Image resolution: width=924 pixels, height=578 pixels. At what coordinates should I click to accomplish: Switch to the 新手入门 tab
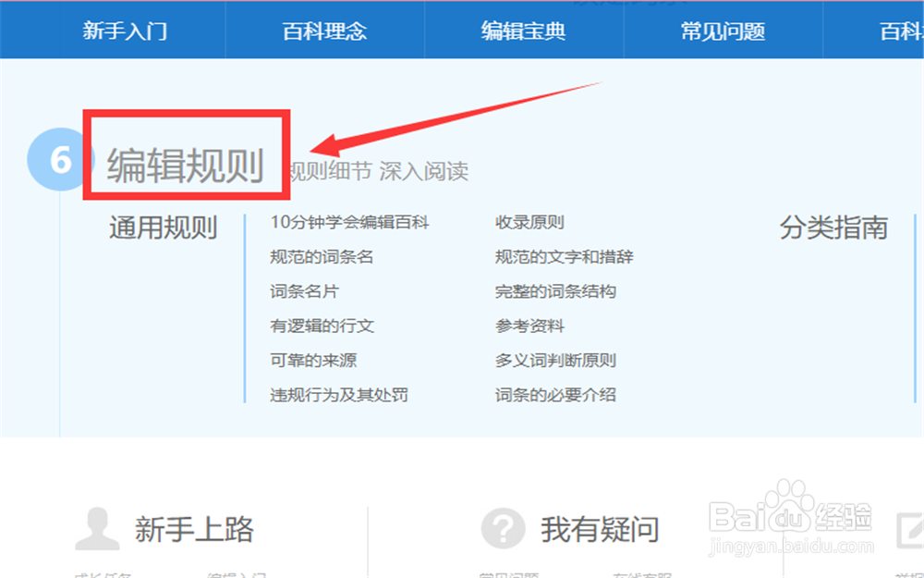[x=126, y=31]
